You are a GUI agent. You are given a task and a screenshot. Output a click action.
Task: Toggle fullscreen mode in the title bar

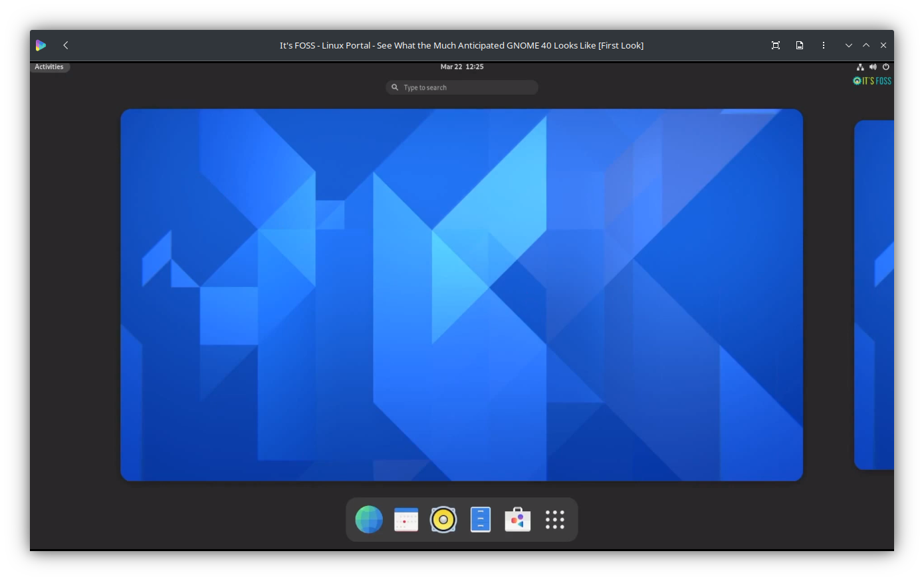point(776,45)
